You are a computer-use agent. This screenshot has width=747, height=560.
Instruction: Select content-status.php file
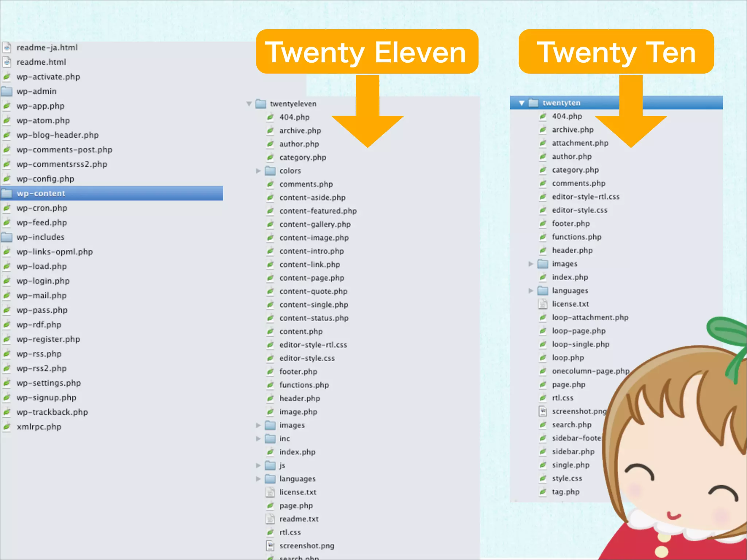pos(314,318)
